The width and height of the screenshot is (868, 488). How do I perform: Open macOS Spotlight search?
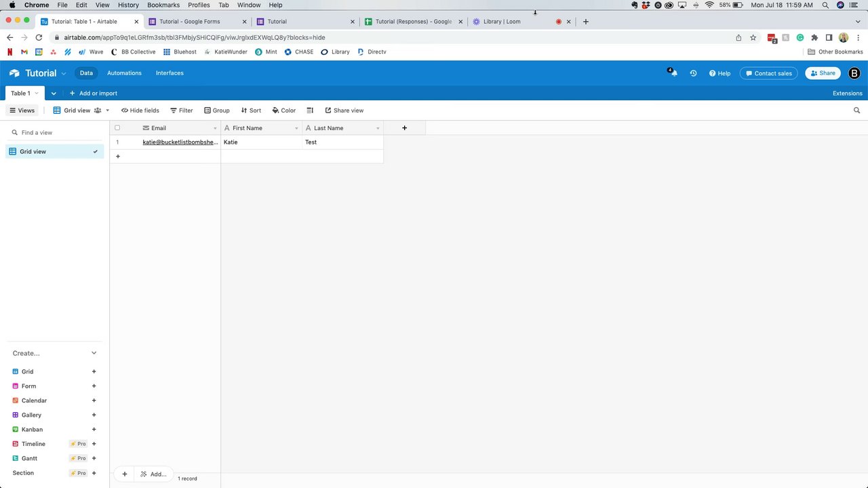tap(825, 5)
